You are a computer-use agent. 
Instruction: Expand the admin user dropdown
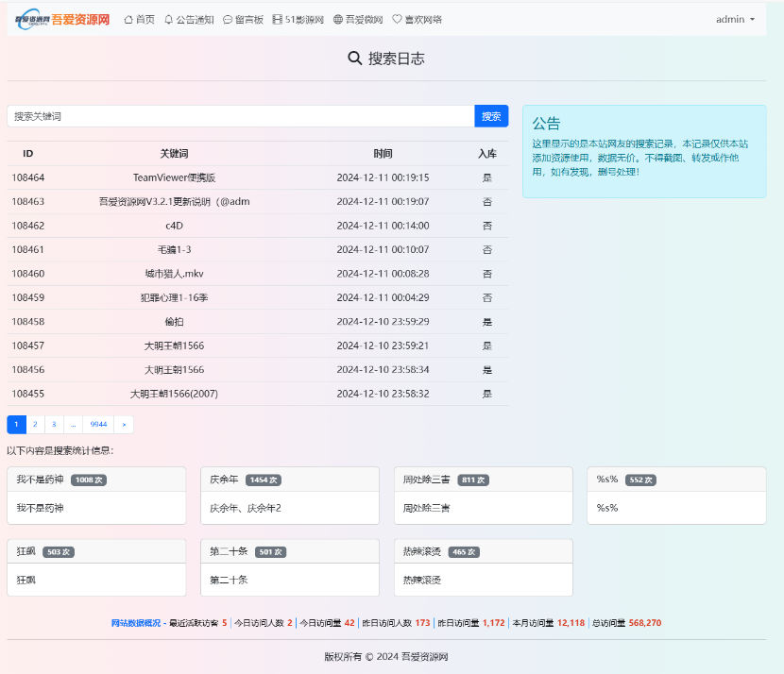pos(735,20)
